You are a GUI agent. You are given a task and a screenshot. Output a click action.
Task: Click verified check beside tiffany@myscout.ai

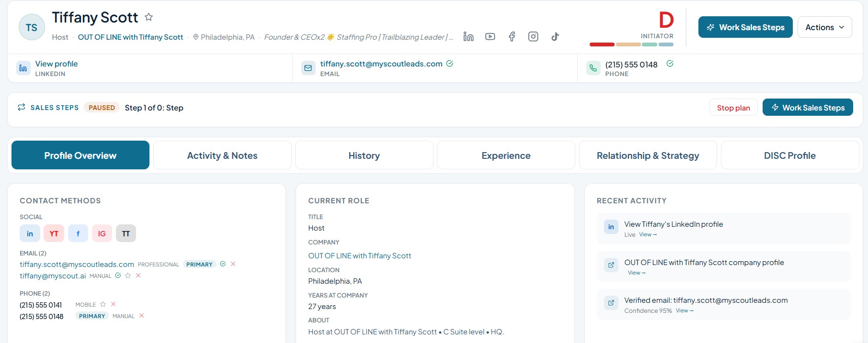click(x=118, y=276)
